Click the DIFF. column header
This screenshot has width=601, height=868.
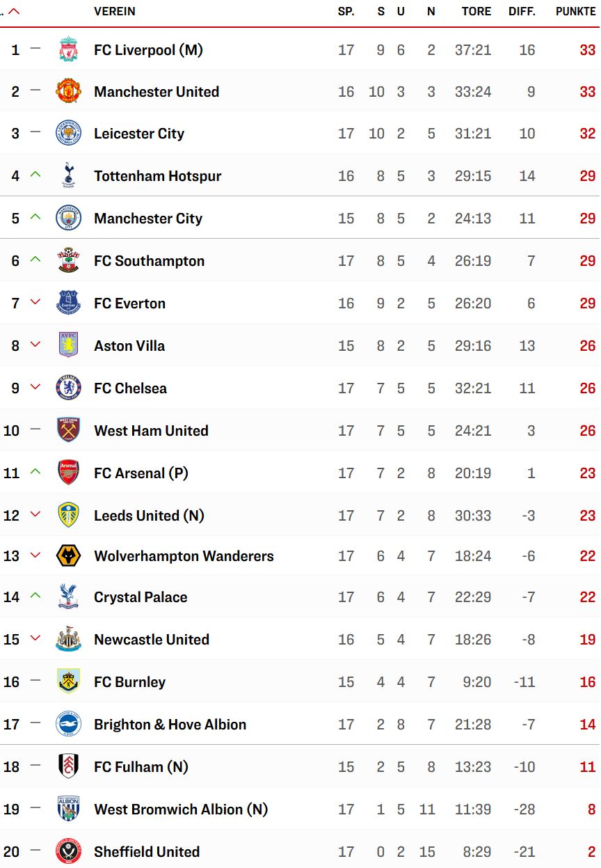(522, 11)
